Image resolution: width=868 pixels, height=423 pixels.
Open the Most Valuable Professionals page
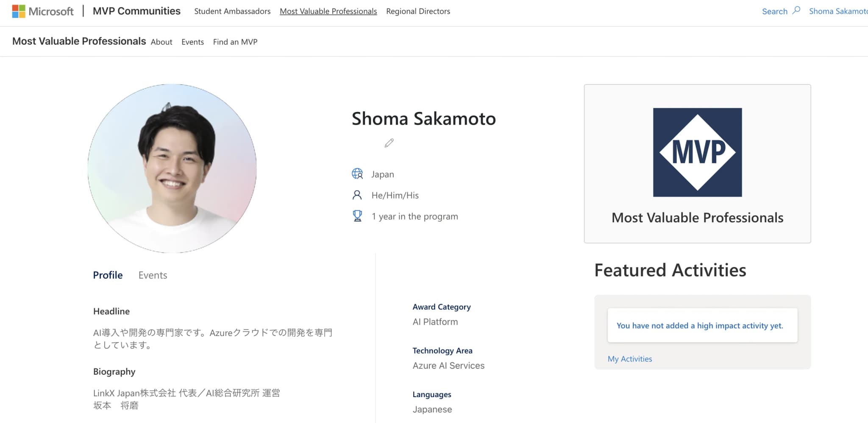[328, 11]
